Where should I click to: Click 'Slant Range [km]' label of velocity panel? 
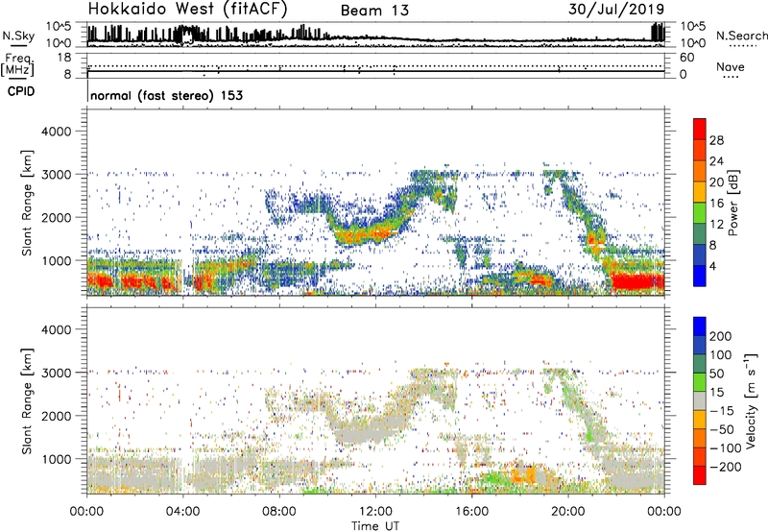coord(27,400)
